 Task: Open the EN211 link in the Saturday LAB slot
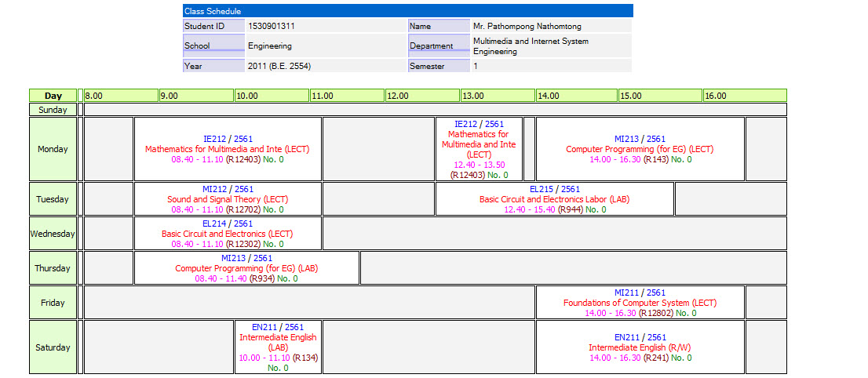(264, 327)
